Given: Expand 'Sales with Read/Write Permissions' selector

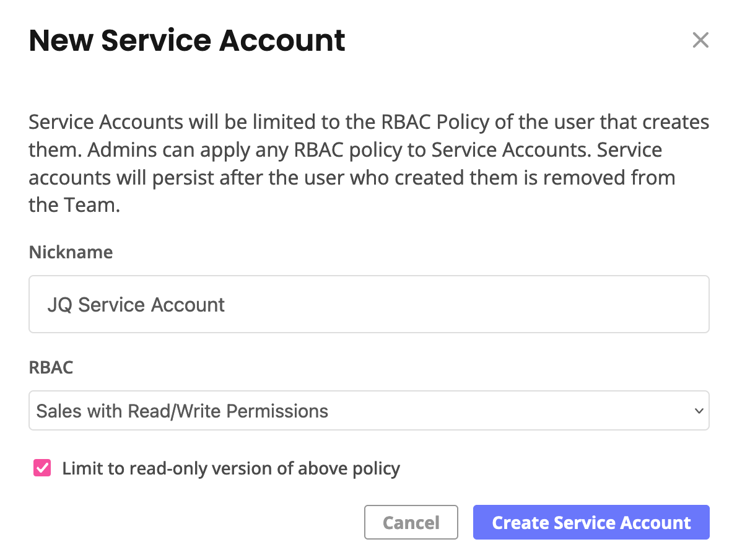Looking at the screenshot, I should point(368,410).
